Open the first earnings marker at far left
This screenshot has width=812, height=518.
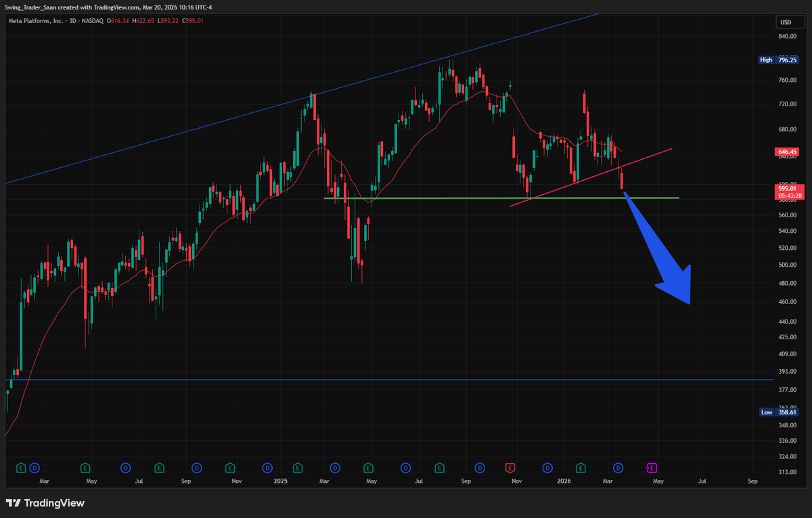20,467
